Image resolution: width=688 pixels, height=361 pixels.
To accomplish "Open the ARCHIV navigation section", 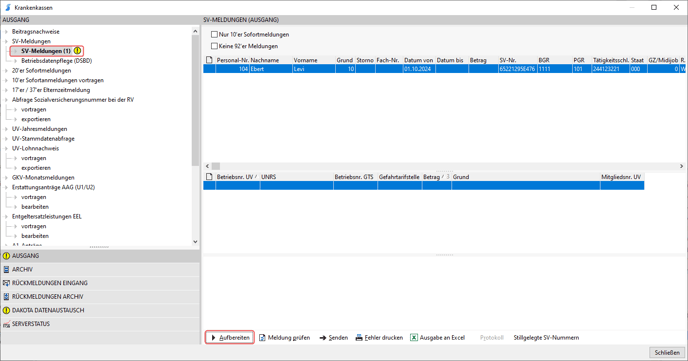I will tap(100, 269).
